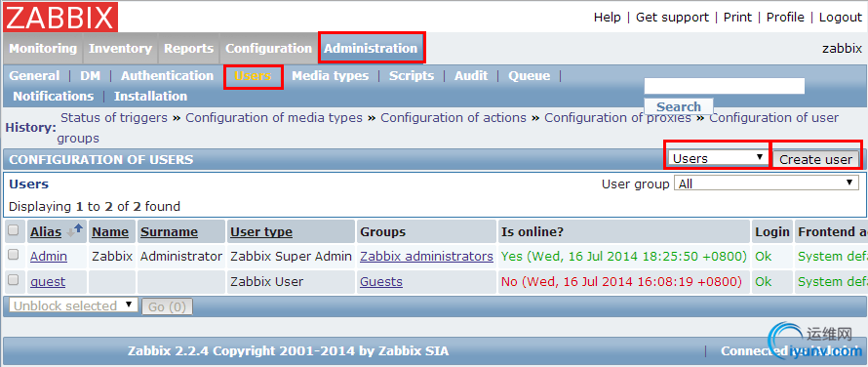This screenshot has height=367, width=868.
Task: Toggle the select-all users checkbox
Action: coord(14,230)
